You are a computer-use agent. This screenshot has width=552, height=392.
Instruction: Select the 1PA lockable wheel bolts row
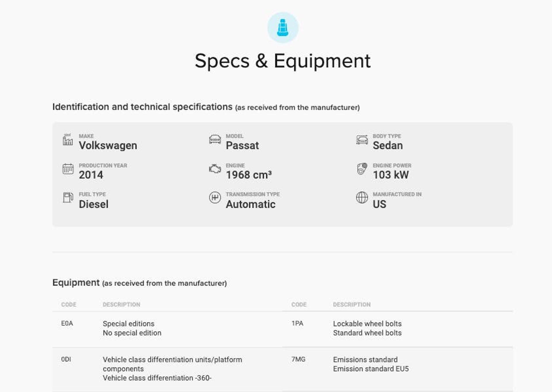[x=367, y=328]
